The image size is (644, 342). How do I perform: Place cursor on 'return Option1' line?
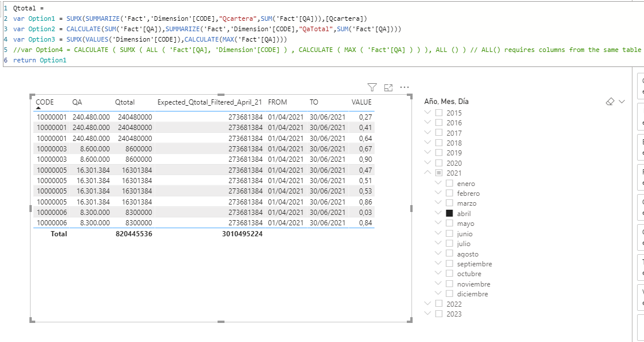coord(39,60)
